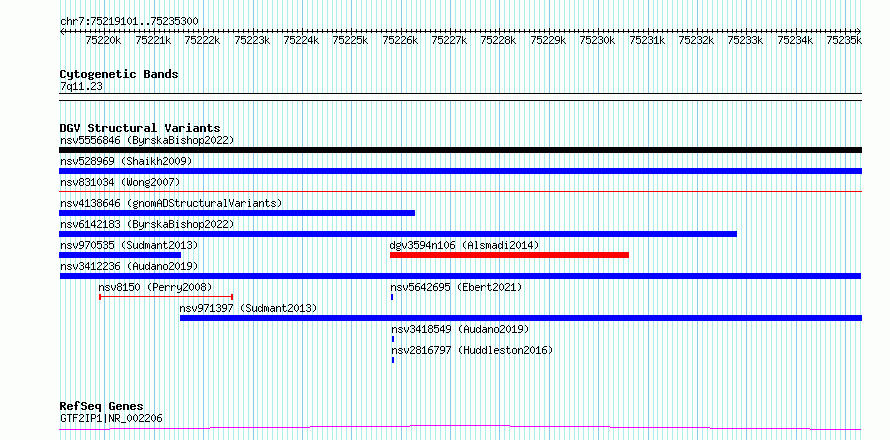Click the 75234k ruler tick label
890x440 pixels.
point(795,40)
